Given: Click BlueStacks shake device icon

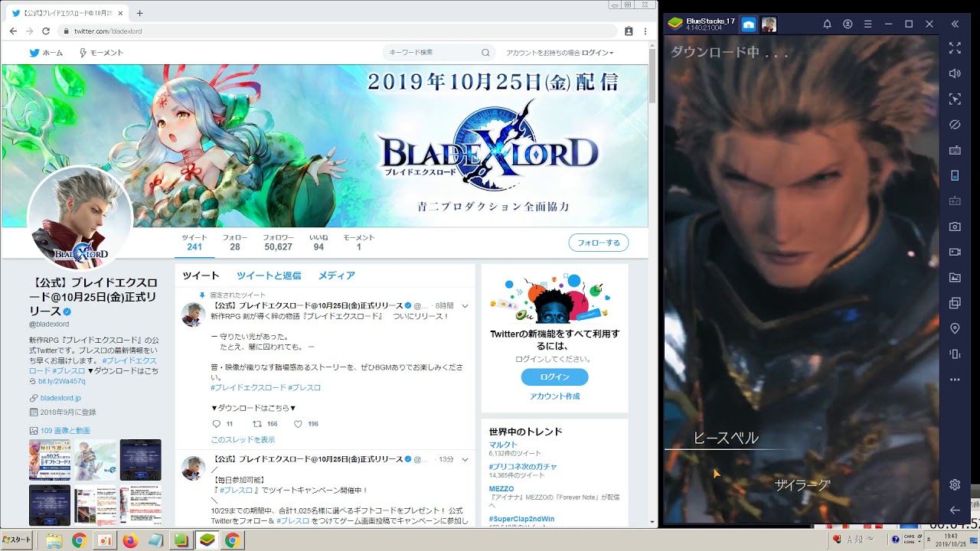Looking at the screenshot, I should pos(955,354).
